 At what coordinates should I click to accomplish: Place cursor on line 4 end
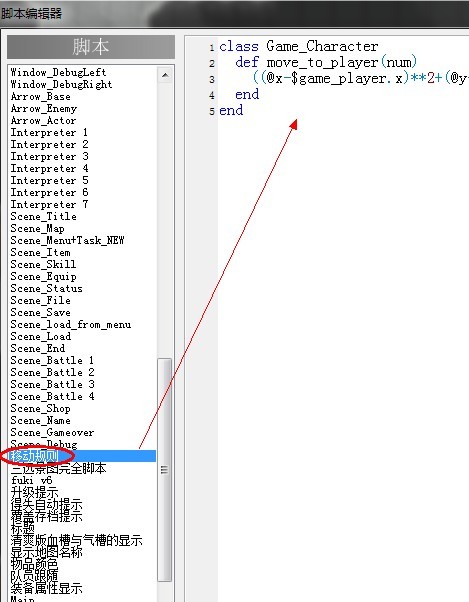pos(247,94)
